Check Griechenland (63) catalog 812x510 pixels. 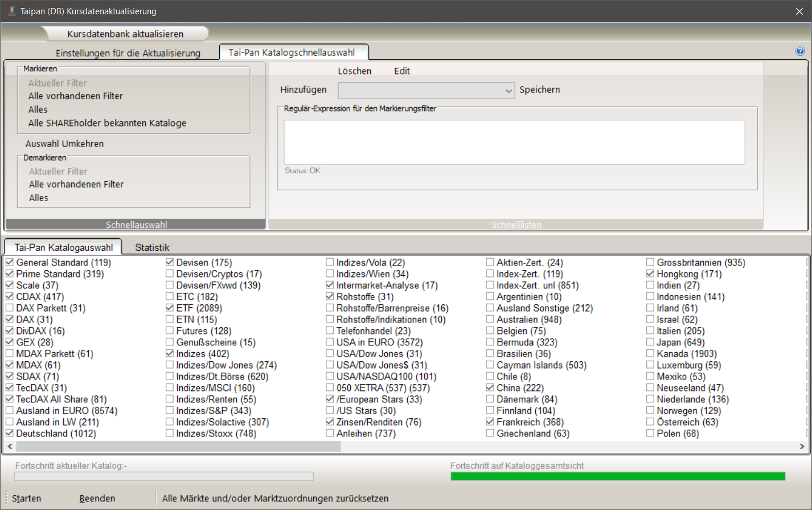tap(490, 434)
